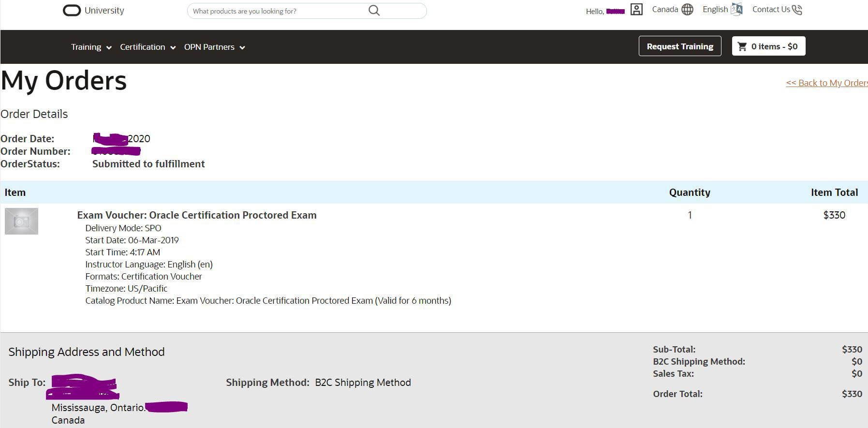The width and height of the screenshot is (868, 428).
Task: Click the 'B2C Shipping Method' shipping method value
Action: point(363,383)
